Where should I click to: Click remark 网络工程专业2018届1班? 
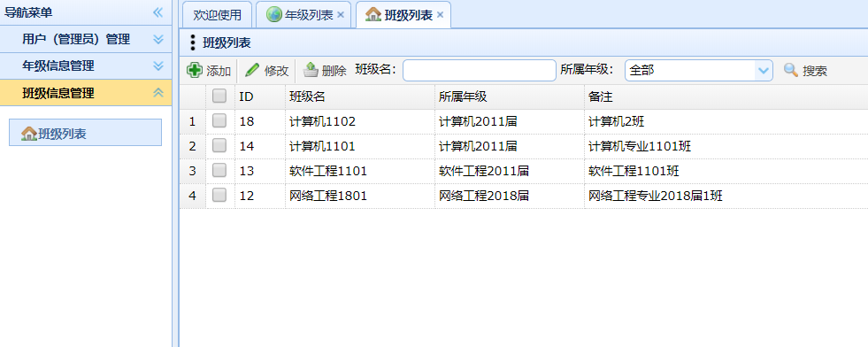656,196
